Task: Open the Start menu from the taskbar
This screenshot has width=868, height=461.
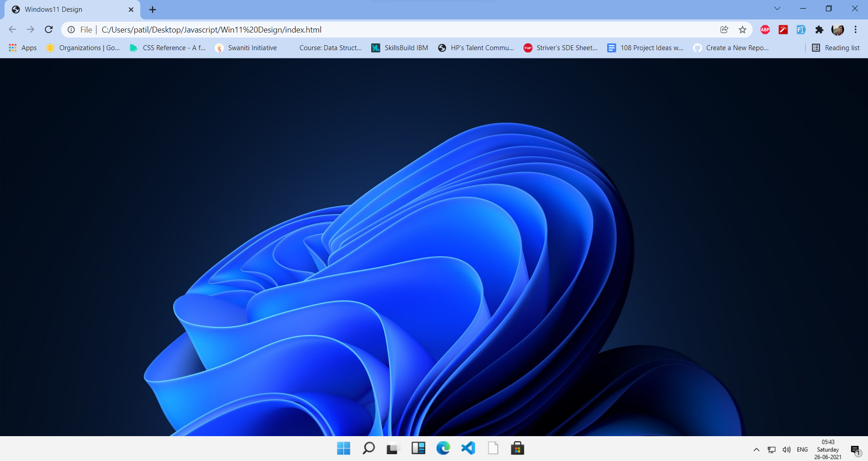Action: 344,448
